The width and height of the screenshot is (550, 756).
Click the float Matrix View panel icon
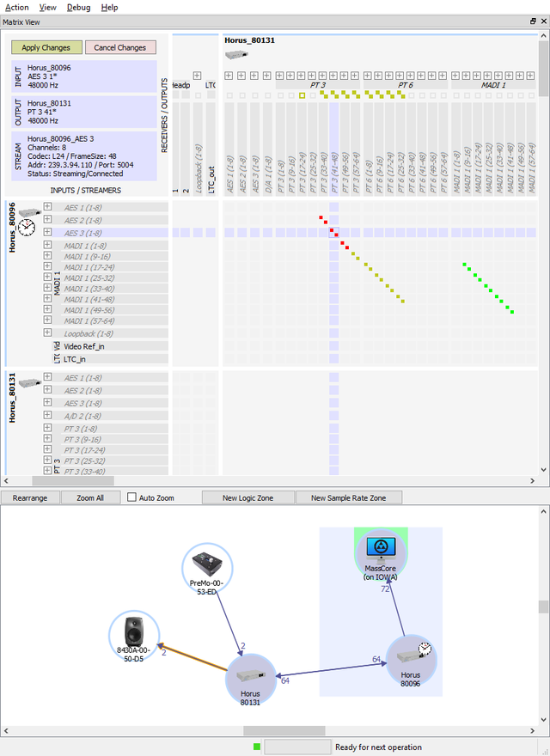[533, 21]
